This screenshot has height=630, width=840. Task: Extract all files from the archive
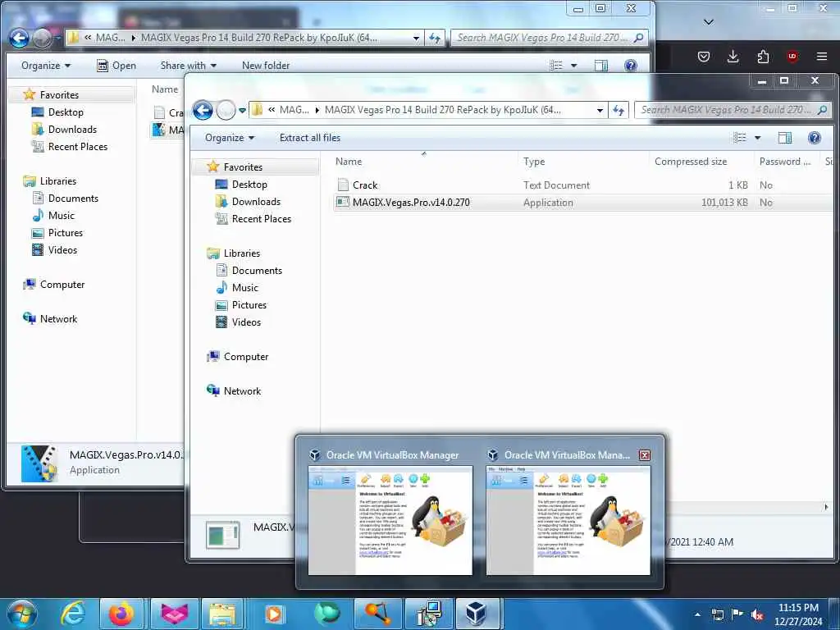point(309,138)
